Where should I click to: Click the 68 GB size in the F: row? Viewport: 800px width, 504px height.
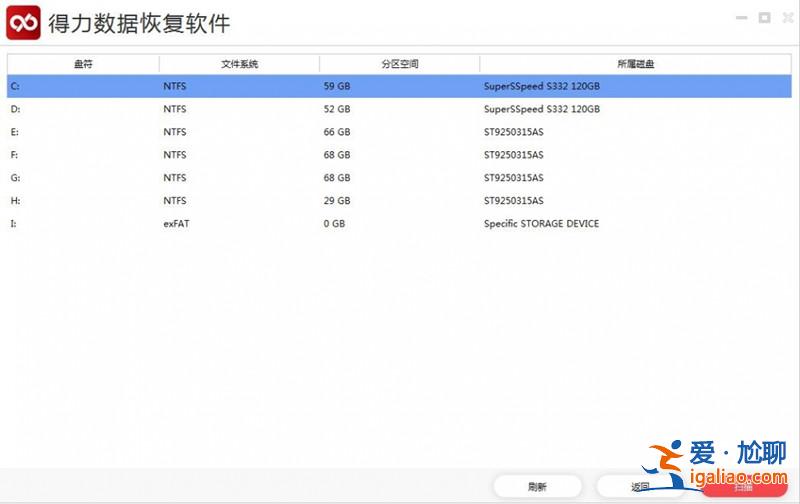click(x=337, y=155)
